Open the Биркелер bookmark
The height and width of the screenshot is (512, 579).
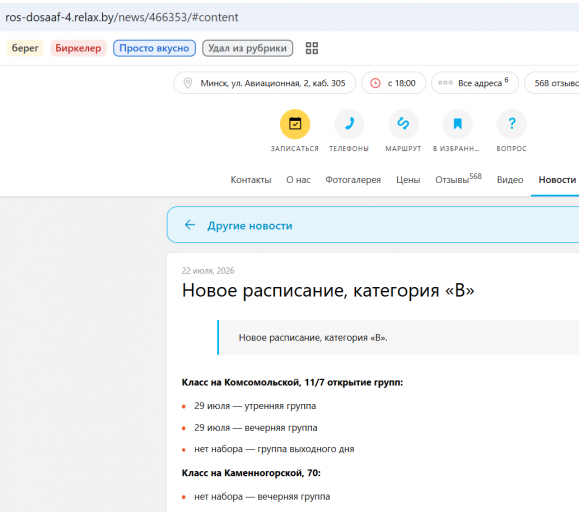coord(78,48)
